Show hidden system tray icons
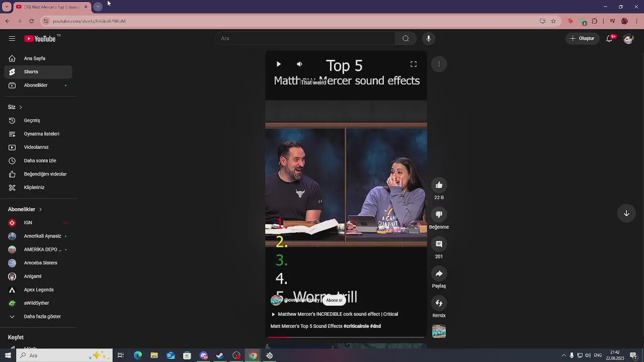644x362 pixels. 563,356
